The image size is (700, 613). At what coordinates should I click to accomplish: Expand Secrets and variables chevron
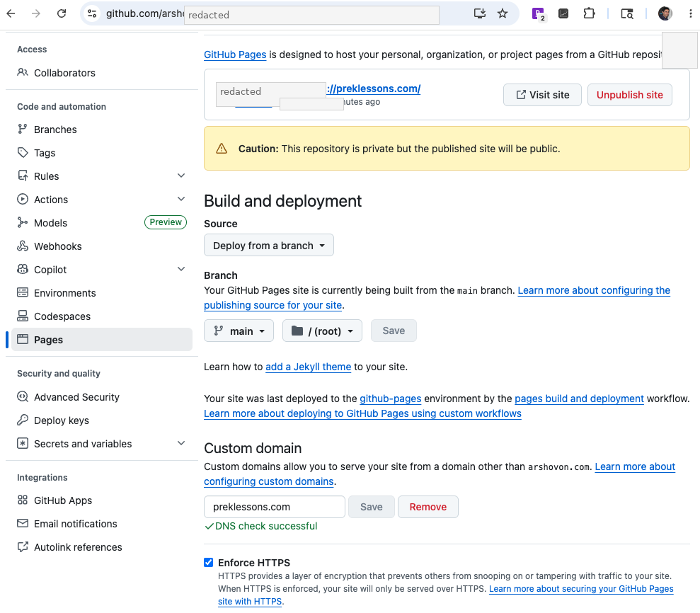(x=181, y=443)
